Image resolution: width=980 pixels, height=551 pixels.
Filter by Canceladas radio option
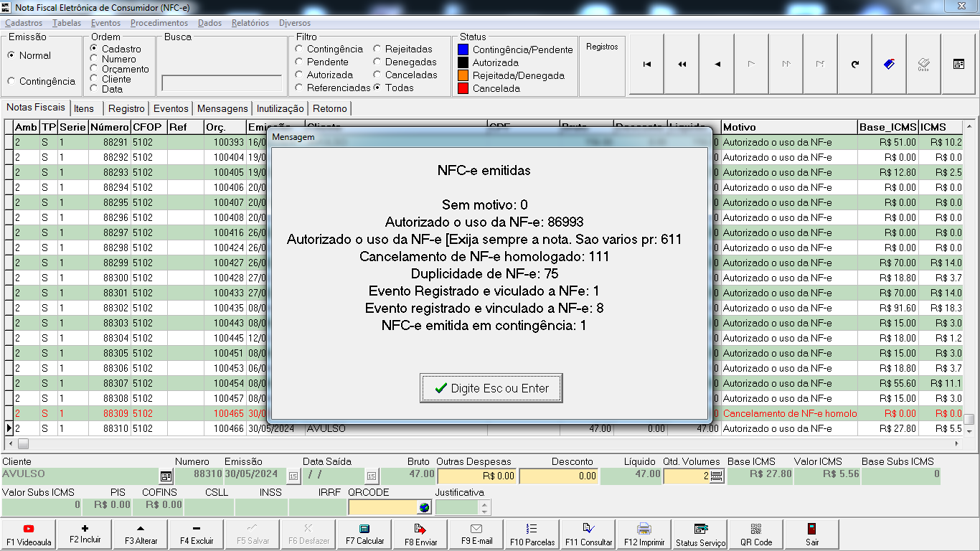[x=377, y=75]
